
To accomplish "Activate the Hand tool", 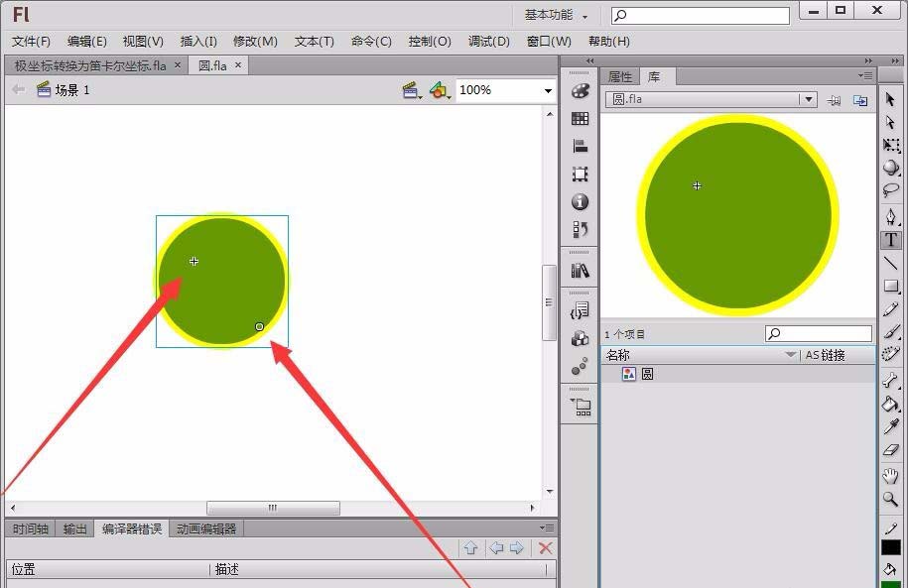I will 891,477.
